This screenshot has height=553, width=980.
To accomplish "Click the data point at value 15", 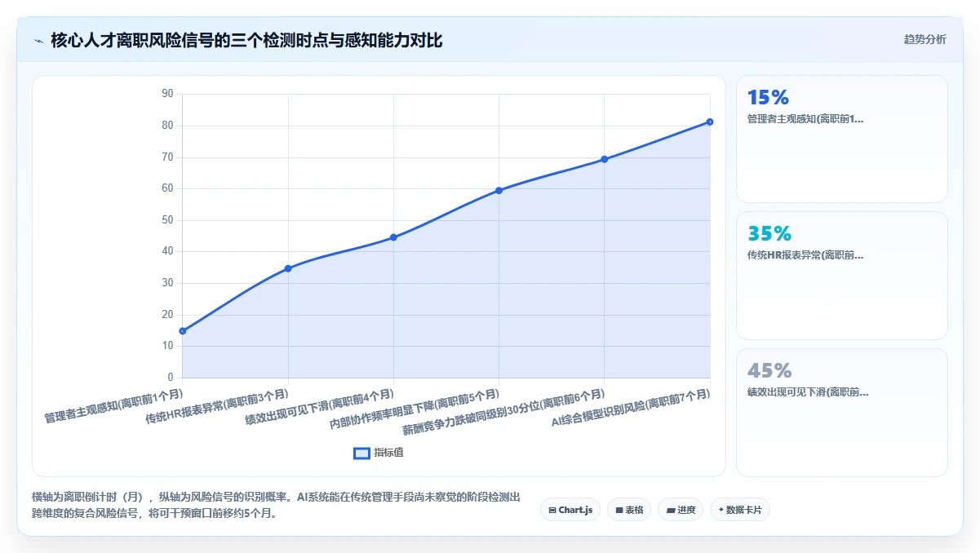I will (x=183, y=331).
